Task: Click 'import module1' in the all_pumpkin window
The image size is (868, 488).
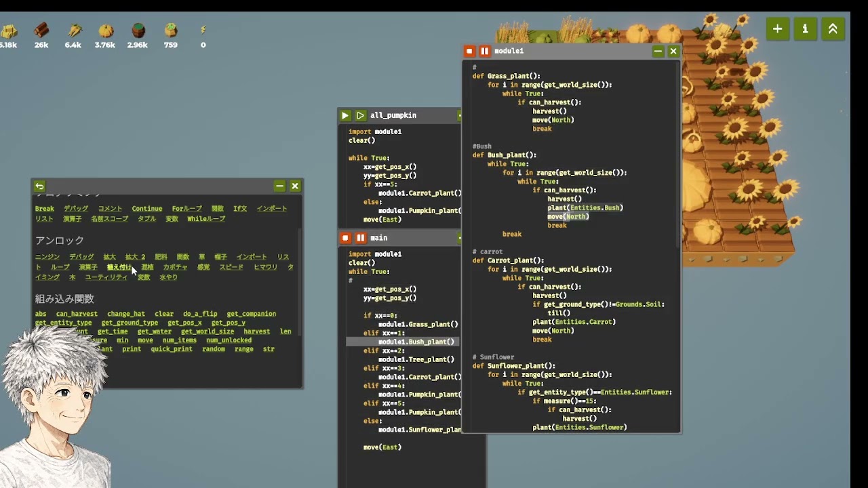Action: [375, 131]
